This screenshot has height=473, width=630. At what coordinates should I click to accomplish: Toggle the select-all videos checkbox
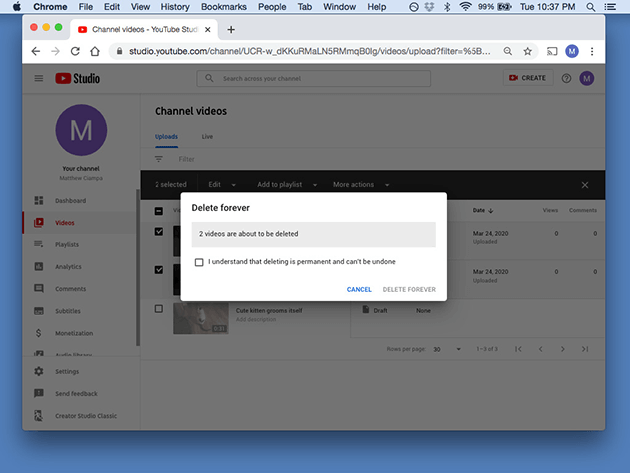(159, 211)
